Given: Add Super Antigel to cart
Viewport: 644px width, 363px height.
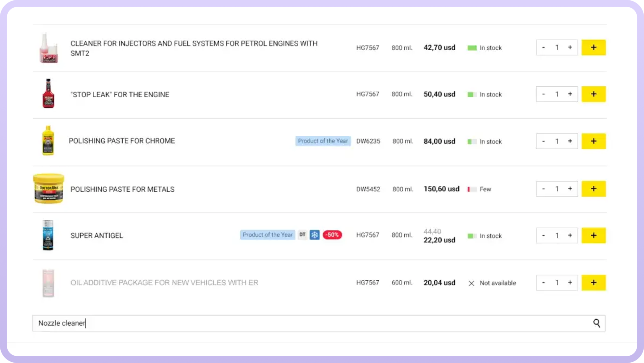Looking at the screenshot, I should 593,236.
